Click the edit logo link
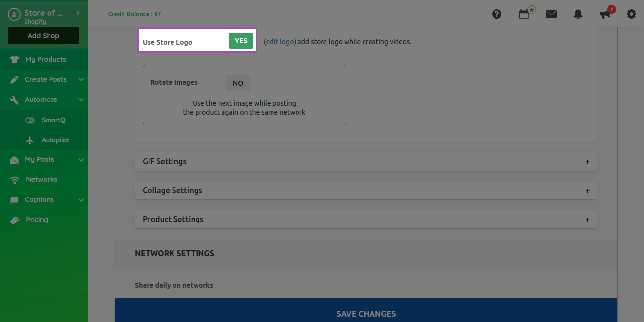 279,42
